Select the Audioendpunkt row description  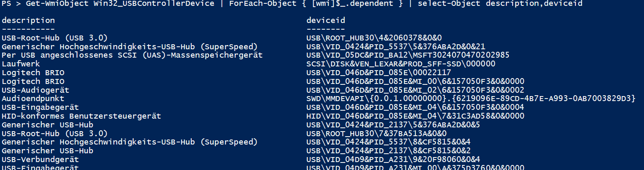(x=33, y=99)
